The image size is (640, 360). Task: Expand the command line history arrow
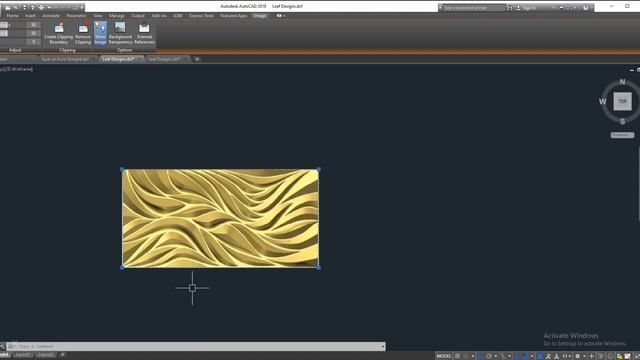[x=383, y=347]
